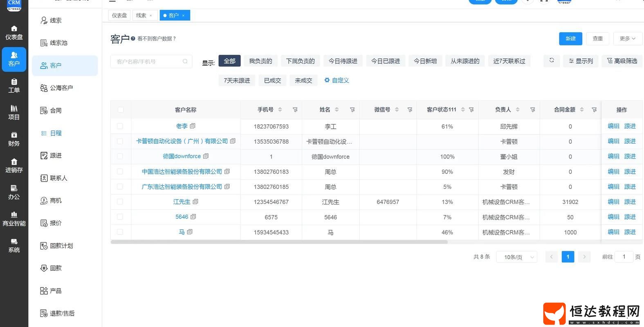Click the 查重 button
Screen dimensions: 644x327
coord(598,38)
